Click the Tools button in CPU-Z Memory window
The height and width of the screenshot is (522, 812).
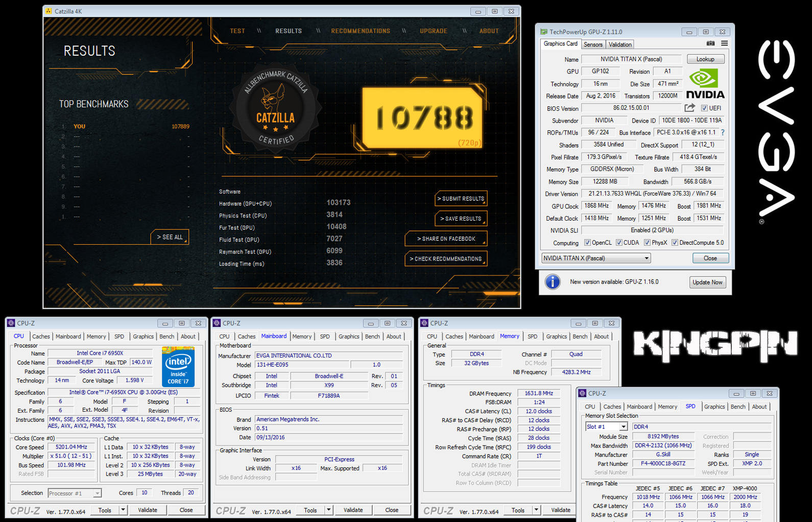(x=518, y=510)
